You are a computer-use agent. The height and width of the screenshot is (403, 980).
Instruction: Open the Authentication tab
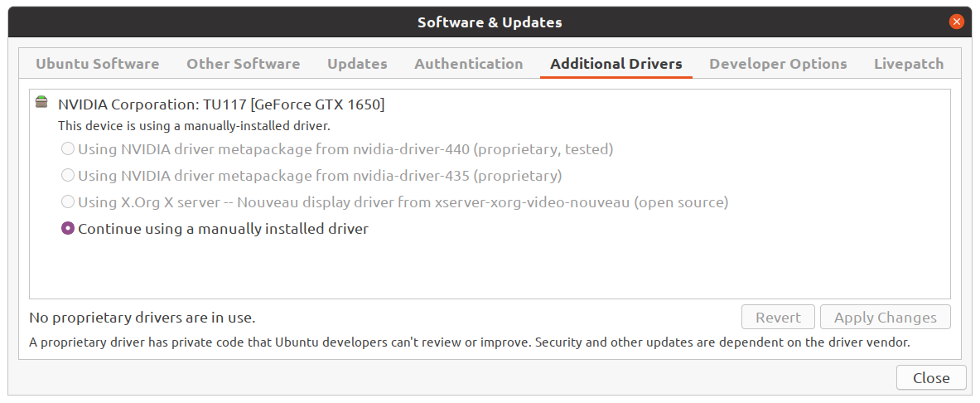coord(469,64)
